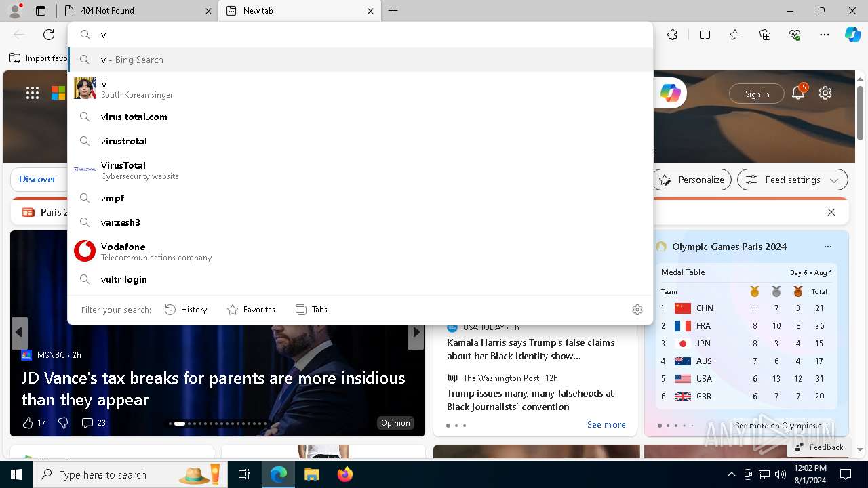868x488 pixels.
Task: Open File Explorer from the taskbar
Action: pos(311,474)
